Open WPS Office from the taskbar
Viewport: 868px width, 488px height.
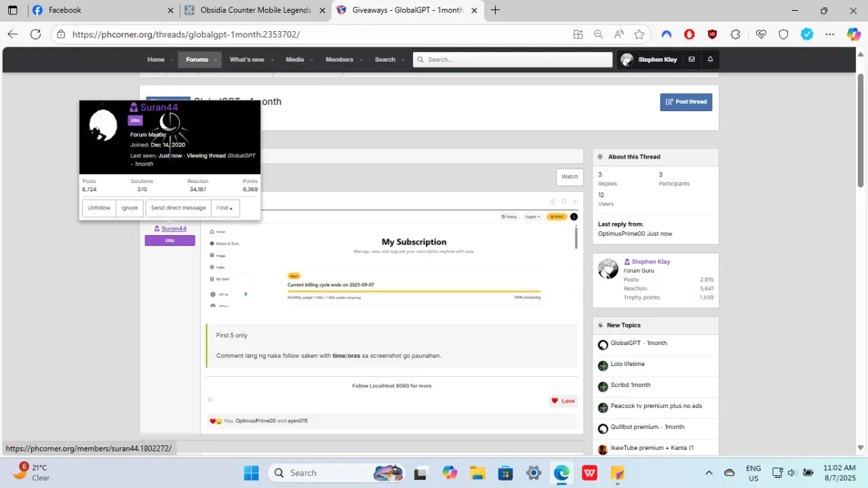tap(589, 473)
